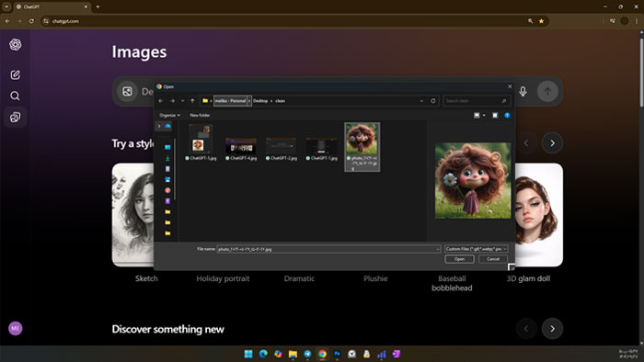Image resolution: width=644 pixels, height=362 pixels.
Task: Select the ChatGPT-1.jpg file
Action: 322,149
